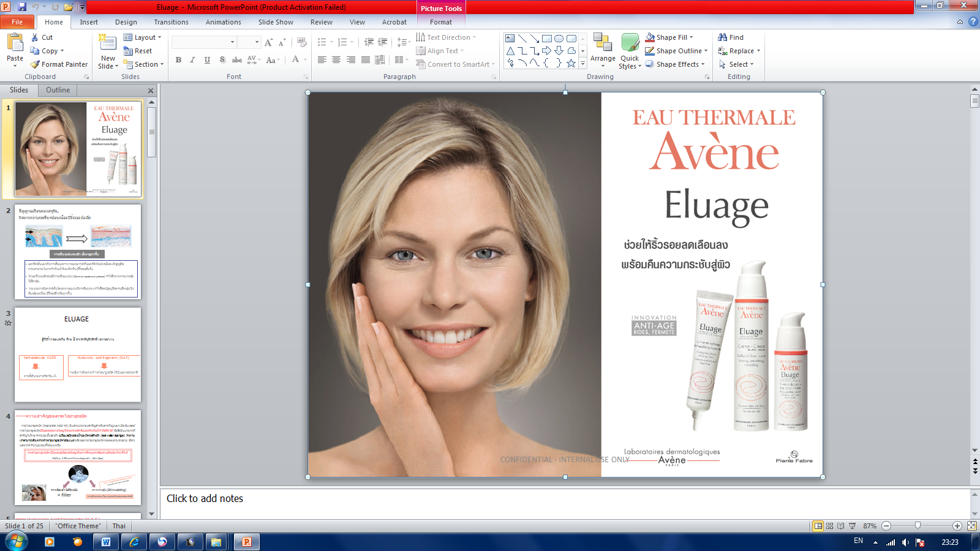This screenshot has height=551, width=980.
Task: Toggle Align Text Left
Action: point(322,59)
